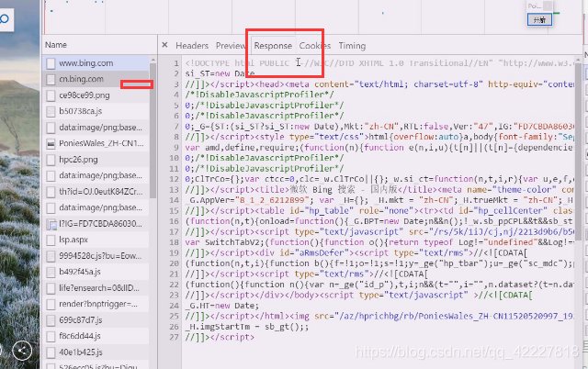Click the f8c6dd44.js request
The image size is (588, 369).
point(96,336)
